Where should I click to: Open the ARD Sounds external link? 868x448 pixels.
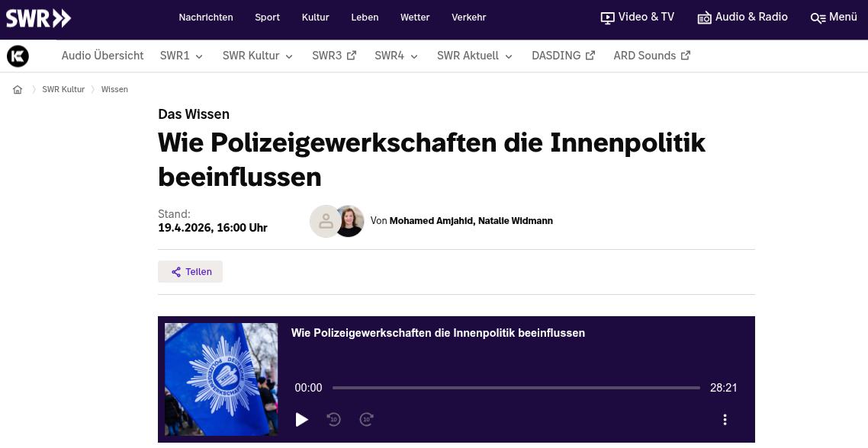click(x=652, y=56)
